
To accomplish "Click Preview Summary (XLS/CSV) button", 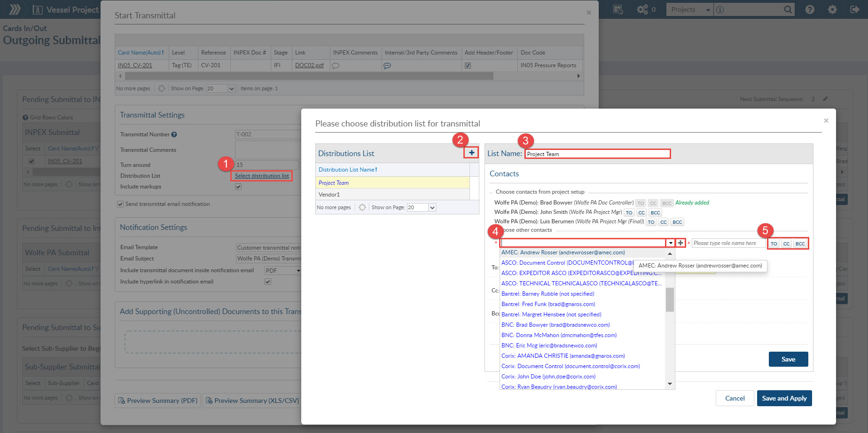I will tap(252, 401).
